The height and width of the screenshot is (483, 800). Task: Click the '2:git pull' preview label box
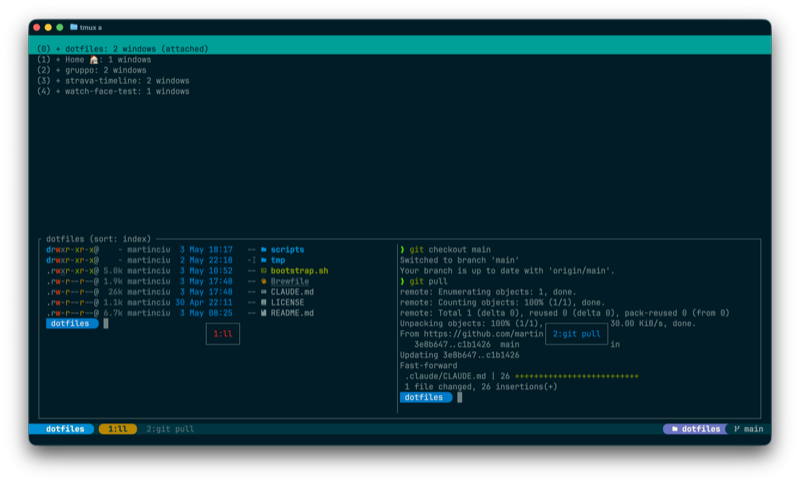pyautogui.click(x=577, y=334)
